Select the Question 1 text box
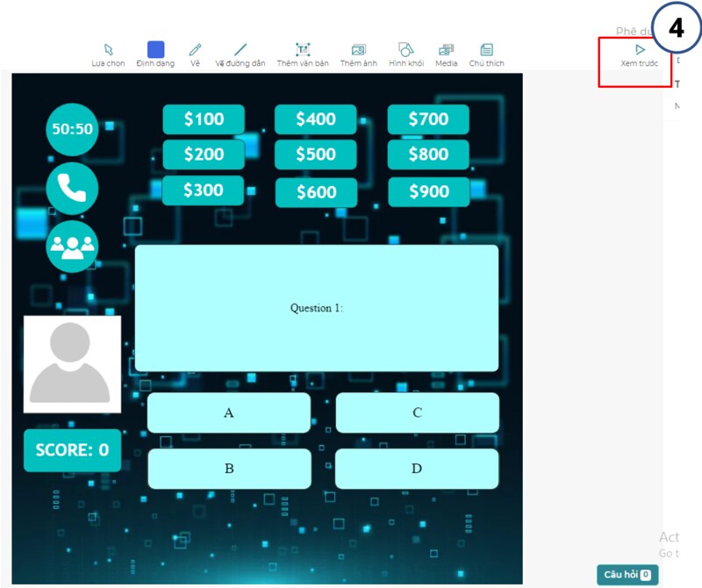This screenshot has height=588, width=702. point(317,307)
